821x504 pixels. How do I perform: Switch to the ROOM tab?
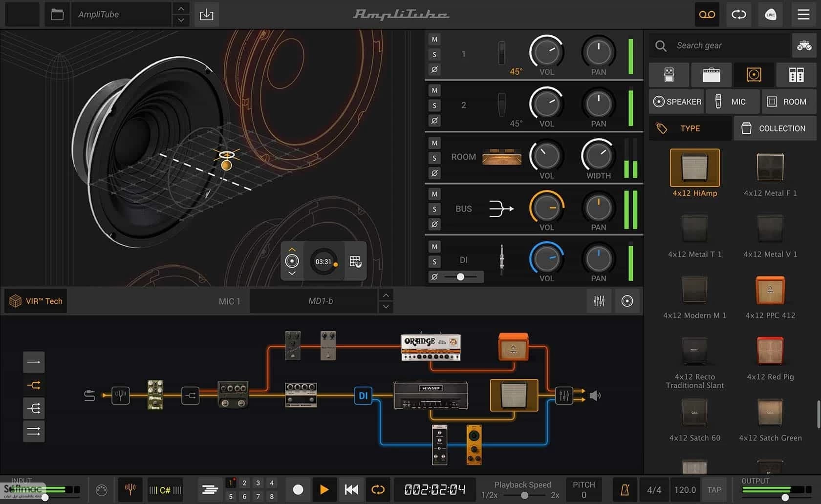tap(789, 102)
